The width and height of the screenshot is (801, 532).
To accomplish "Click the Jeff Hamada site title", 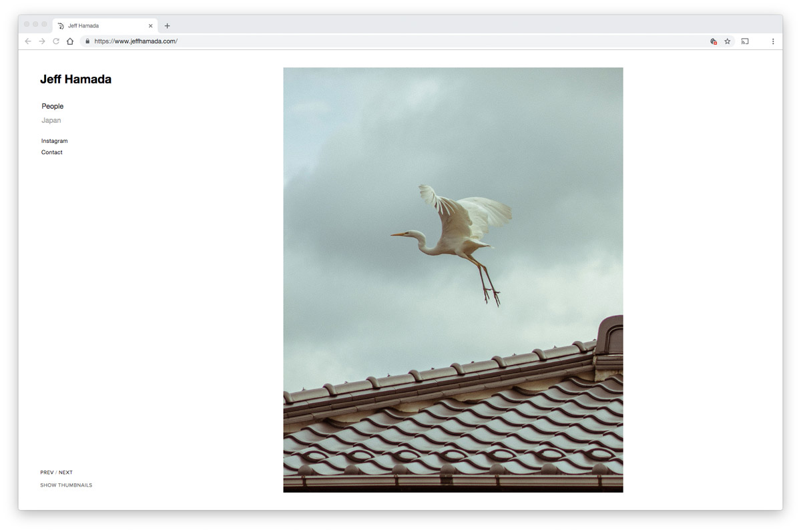I will tap(75, 79).
